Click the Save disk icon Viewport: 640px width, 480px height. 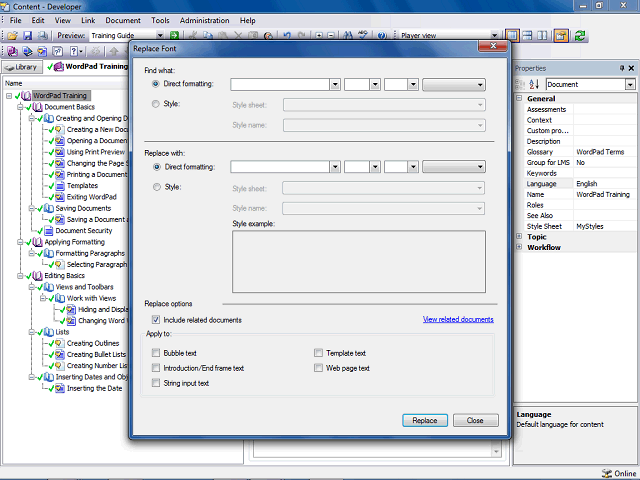(x=27, y=36)
